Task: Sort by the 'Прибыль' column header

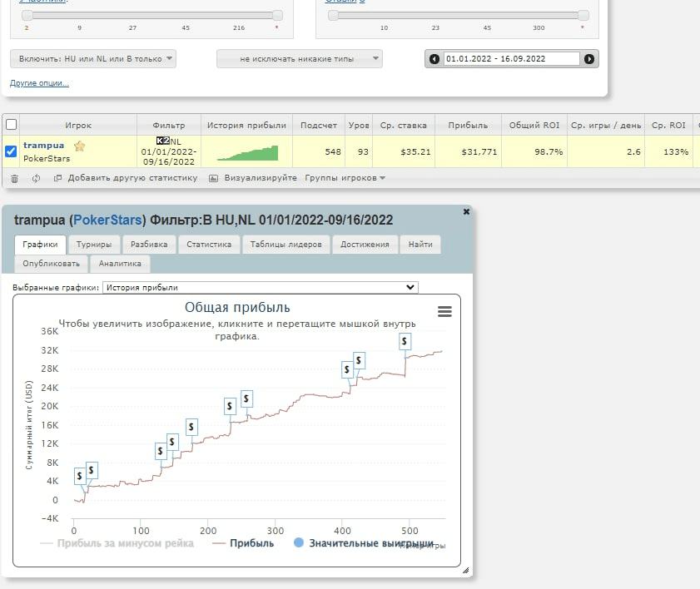Action: 469,126
